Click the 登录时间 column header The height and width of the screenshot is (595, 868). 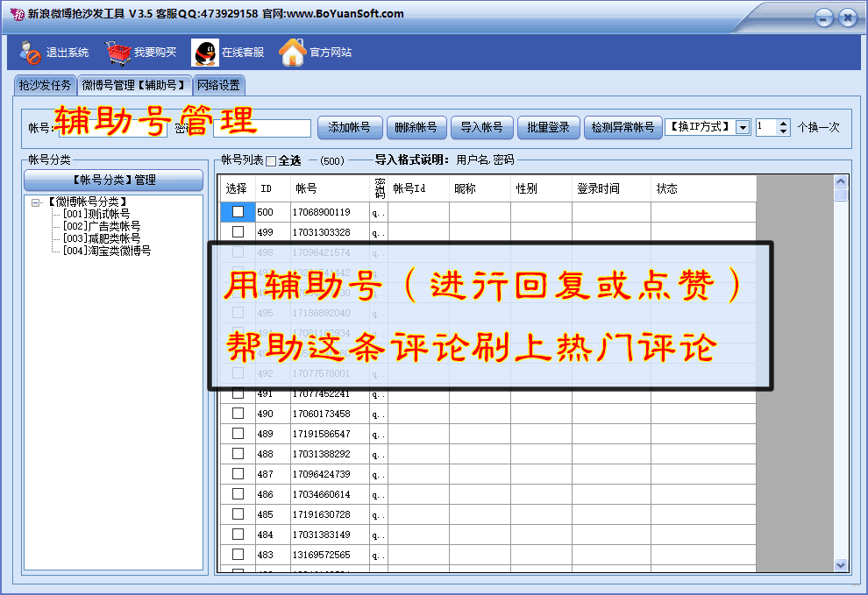click(612, 188)
